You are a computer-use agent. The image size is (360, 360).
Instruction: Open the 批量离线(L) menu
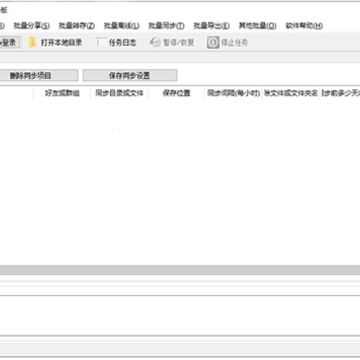point(121,26)
